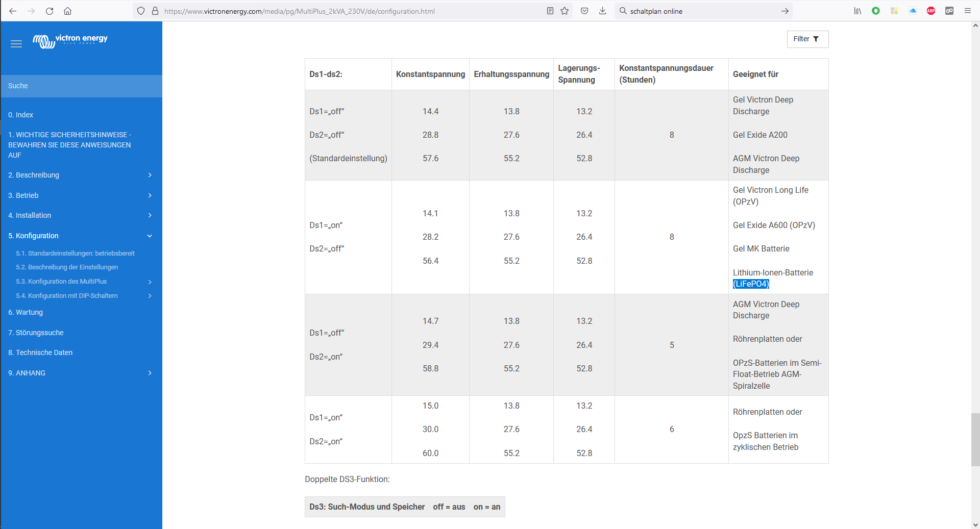Go back to the previous page
Viewport: 980px width, 529px height.
click(13, 11)
